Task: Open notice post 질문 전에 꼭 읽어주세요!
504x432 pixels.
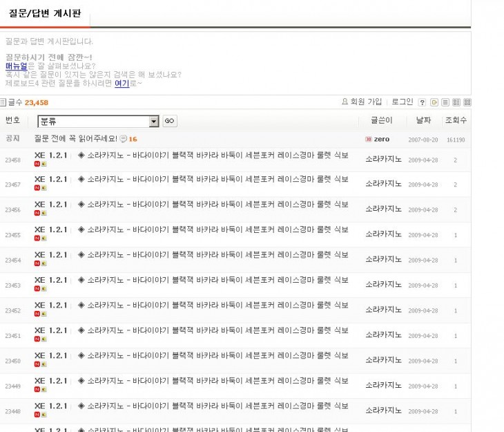Action: point(75,139)
